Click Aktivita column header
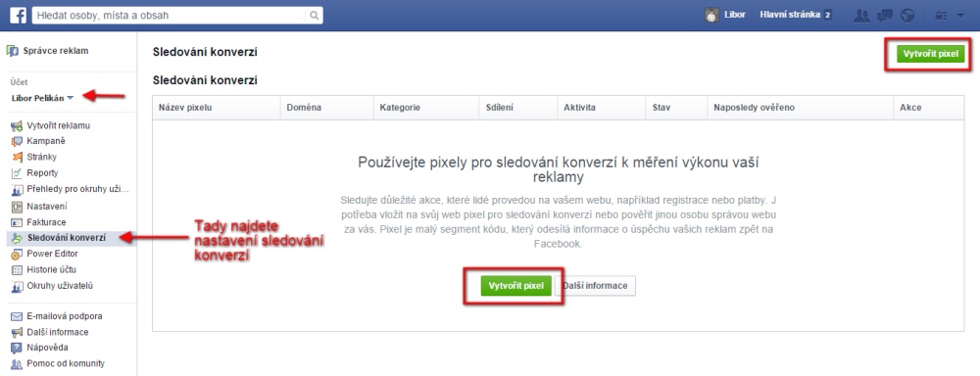This screenshot has height=376, width=980. point(601,108)
